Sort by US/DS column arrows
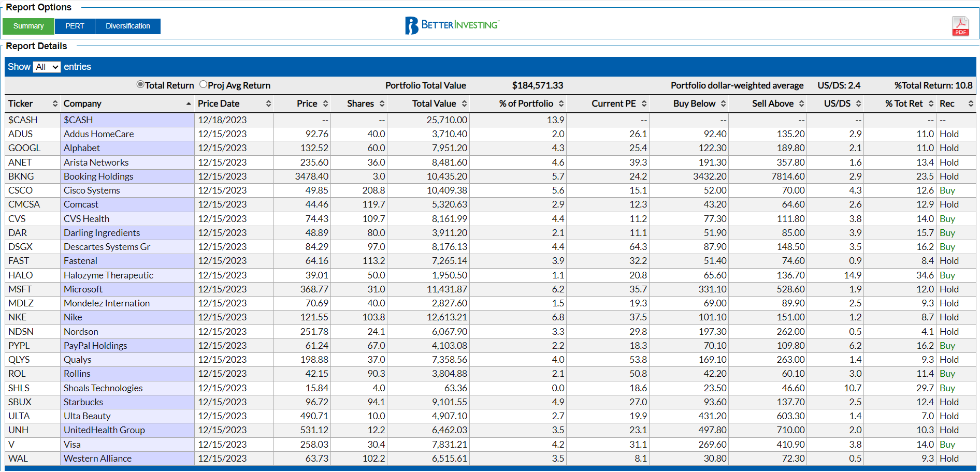Screen dimensions: 980x472 click(x=858, y=104)
